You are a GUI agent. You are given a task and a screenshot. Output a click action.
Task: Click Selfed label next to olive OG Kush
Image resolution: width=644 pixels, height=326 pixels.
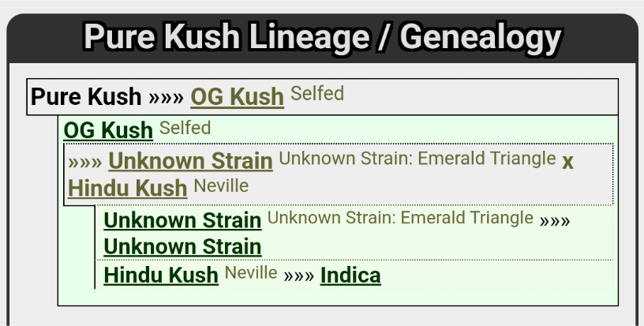[317, 94]
